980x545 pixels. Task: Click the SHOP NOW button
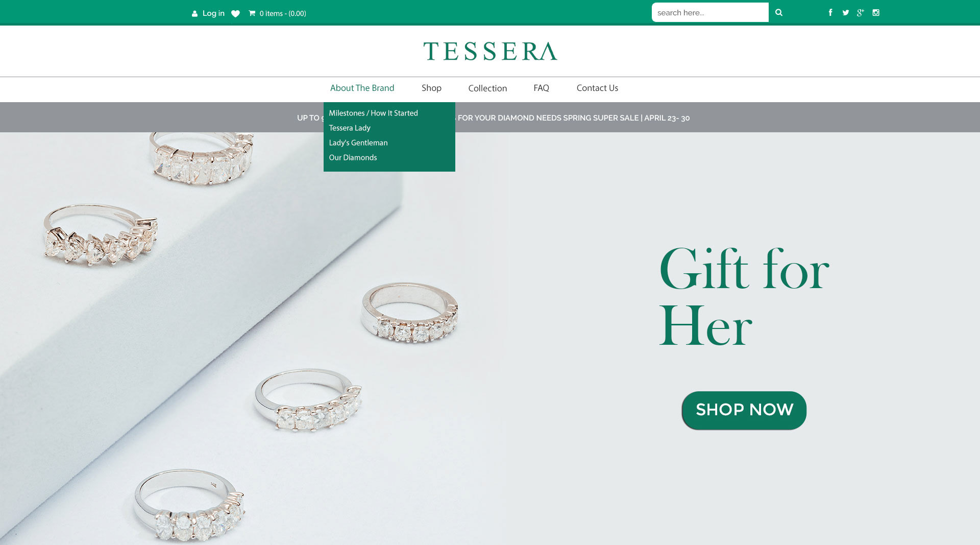tap(744, 410)
